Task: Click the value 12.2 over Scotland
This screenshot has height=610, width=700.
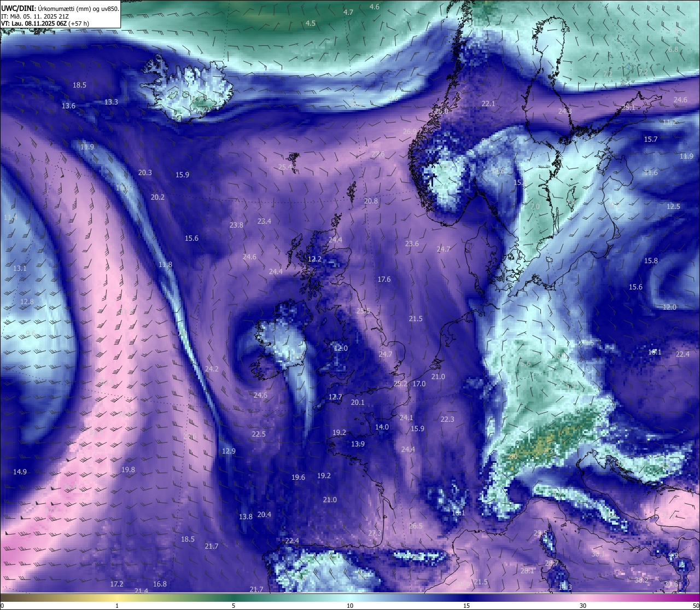Action: click(314, 259)
